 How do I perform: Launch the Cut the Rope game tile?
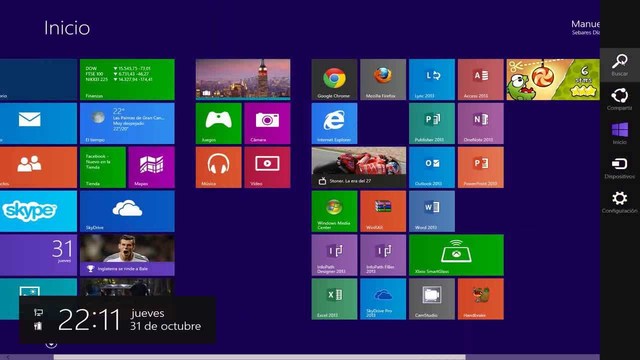[553, 80]
